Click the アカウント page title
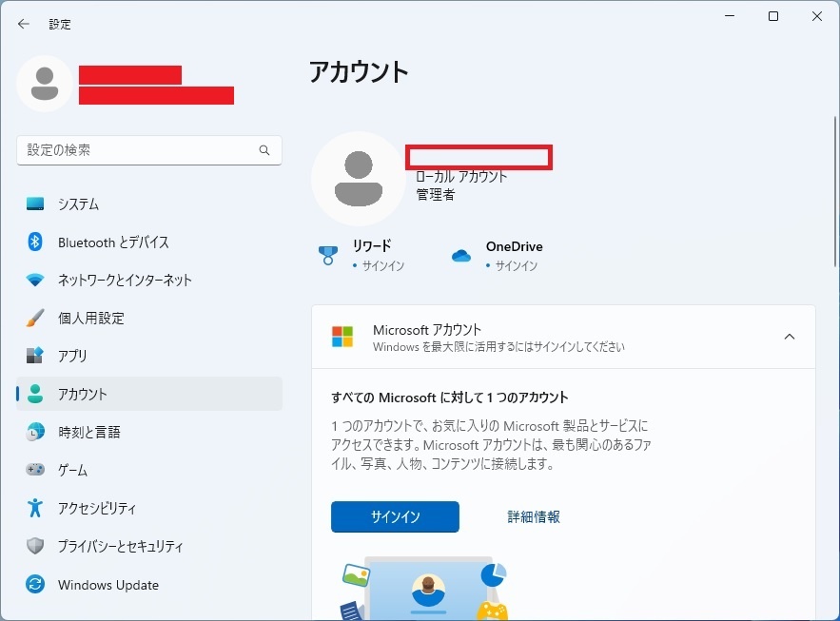The width and height of the screenshot is (840, 621). [x=359, y=71]
